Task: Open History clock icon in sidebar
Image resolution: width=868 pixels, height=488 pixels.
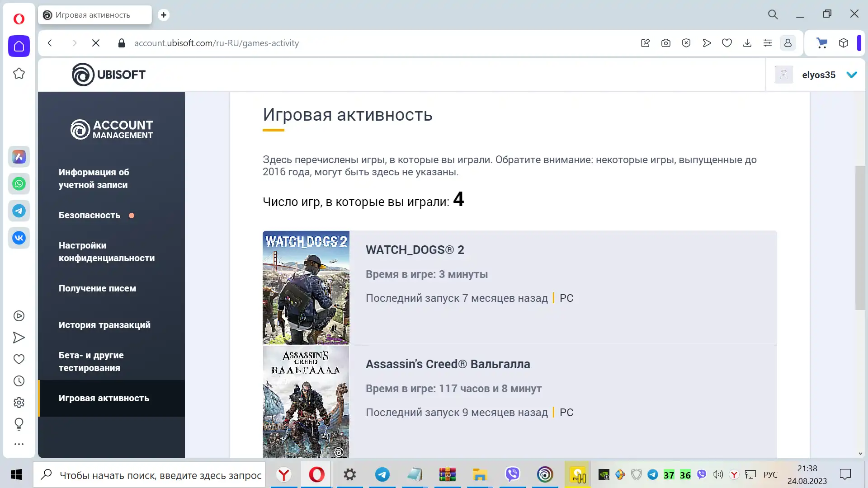Action: point(19,381)
